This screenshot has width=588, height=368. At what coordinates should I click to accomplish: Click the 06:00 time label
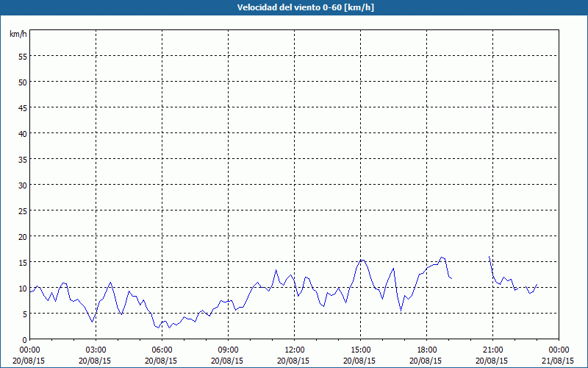click(162, 350)
